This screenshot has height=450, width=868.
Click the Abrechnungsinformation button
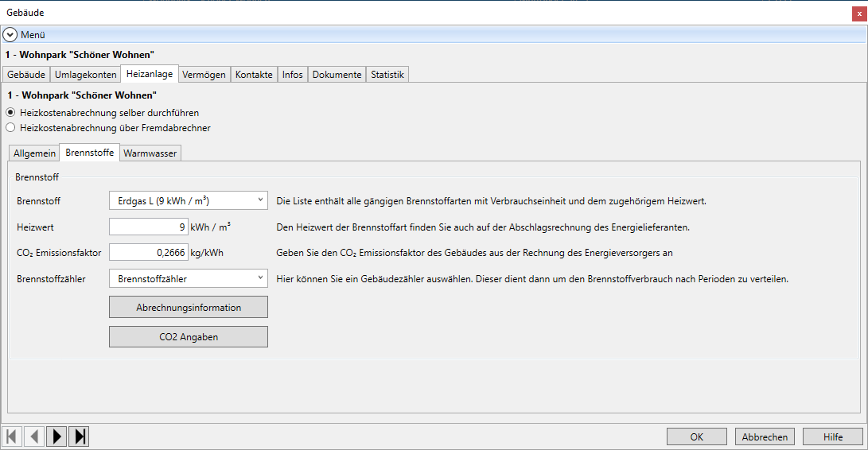coord(189,307)
